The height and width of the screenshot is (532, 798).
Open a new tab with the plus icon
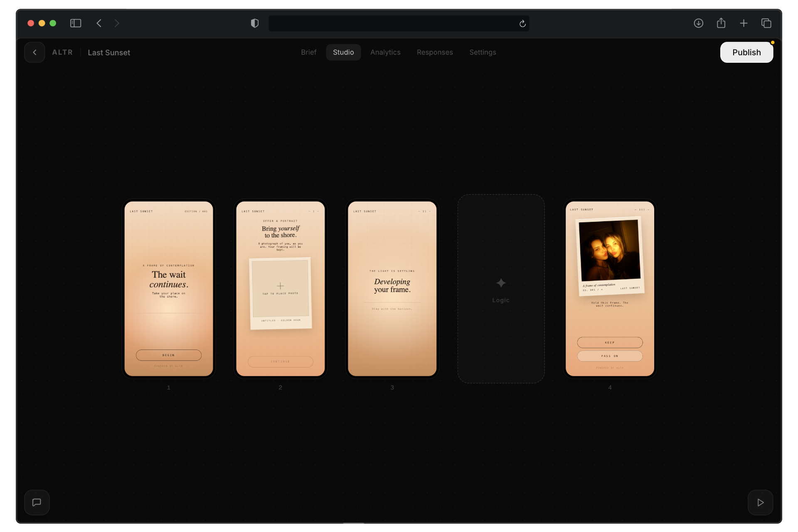click(x=744, y=23)
